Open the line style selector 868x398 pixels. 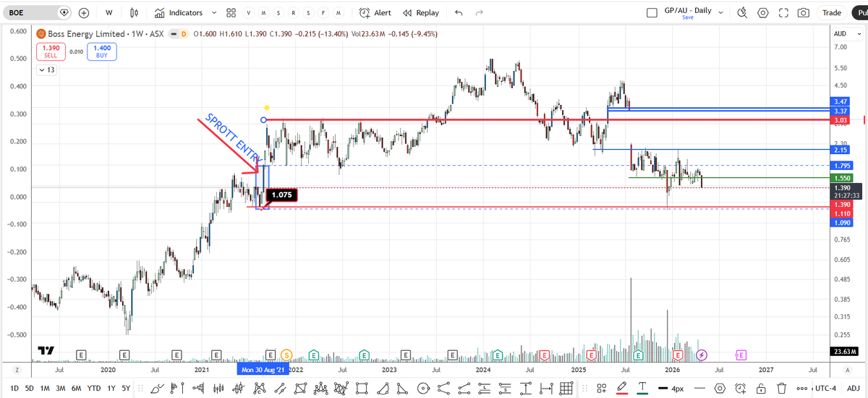click(700, 389)
